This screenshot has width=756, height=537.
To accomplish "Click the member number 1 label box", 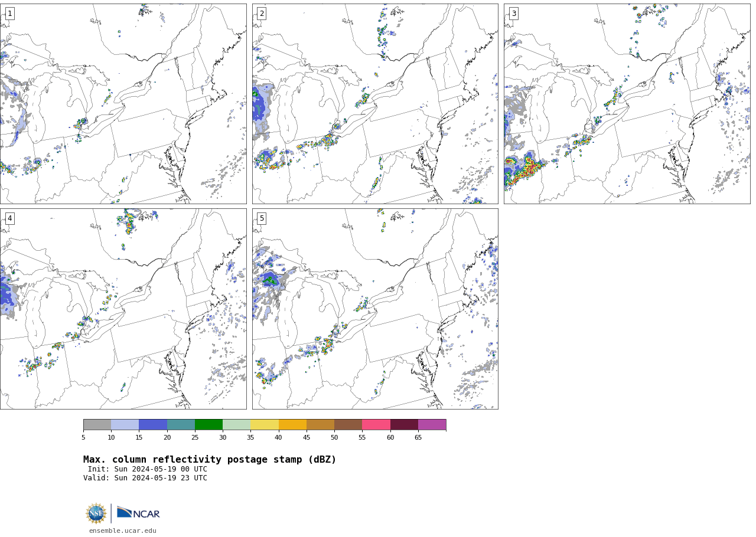I will (9, 14).
